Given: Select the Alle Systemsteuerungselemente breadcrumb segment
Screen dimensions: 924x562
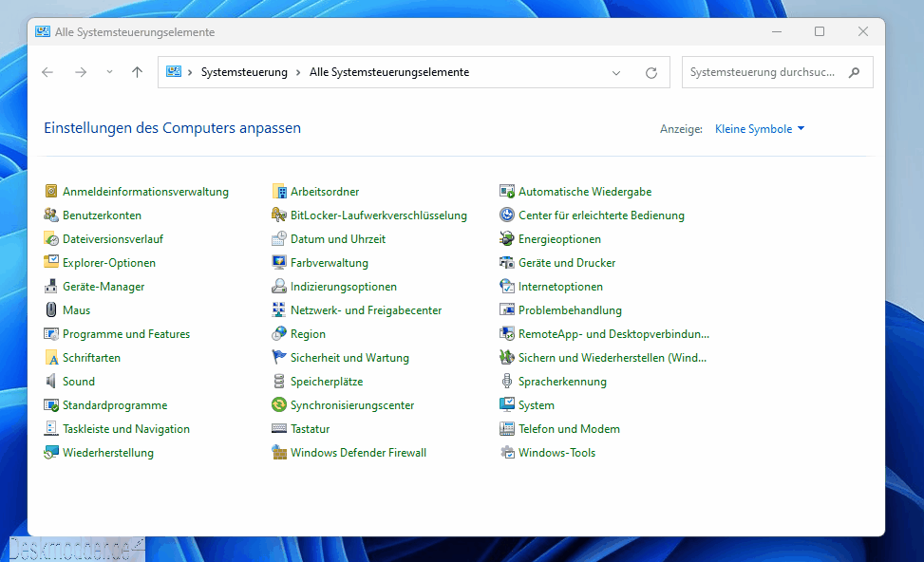Looking at the screenshot, I should pyautogui.click(x=389, y=72).
